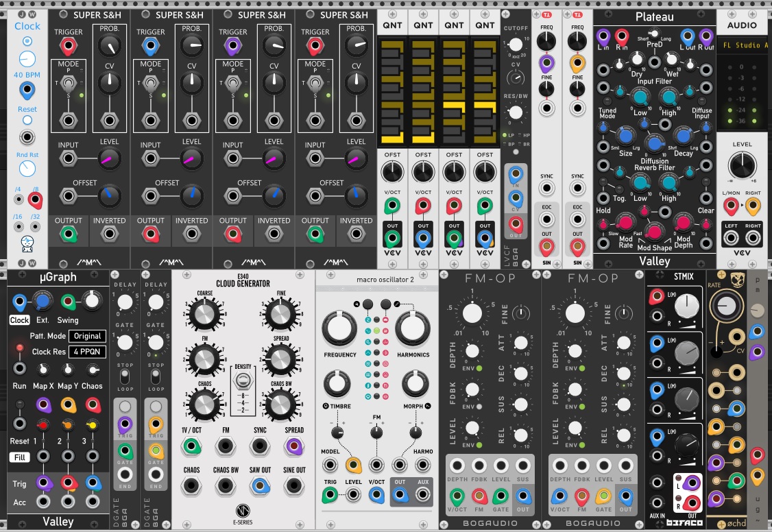This screenshot has width=772, height=532.
Task: Click the Clock label toggle on µGraph
Action: tap(19, 320)
